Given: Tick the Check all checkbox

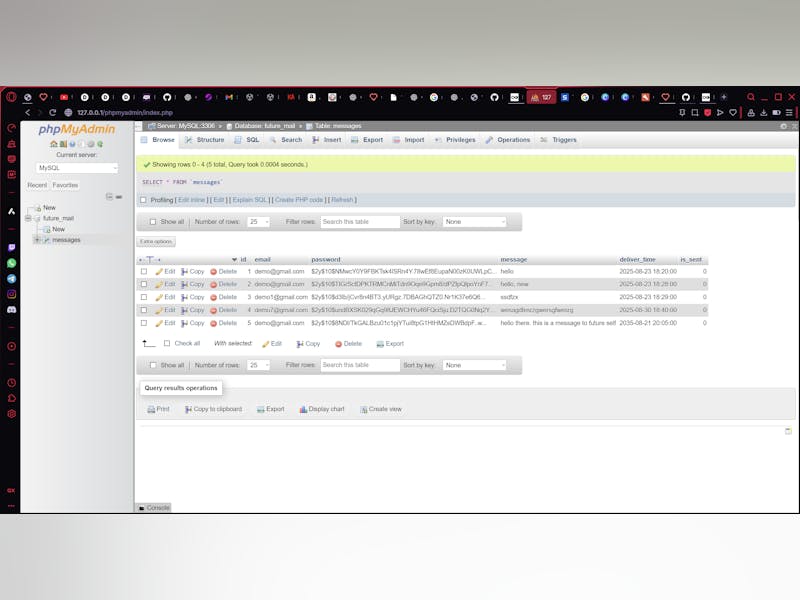Looking at the screenshot, I should (167, 343).
